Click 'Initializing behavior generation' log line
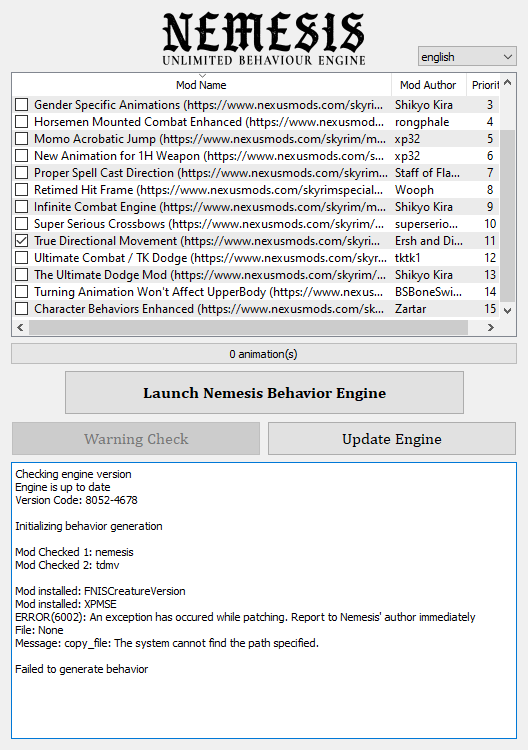This screenshot has width=528, height=750. [x=89, y=526]
